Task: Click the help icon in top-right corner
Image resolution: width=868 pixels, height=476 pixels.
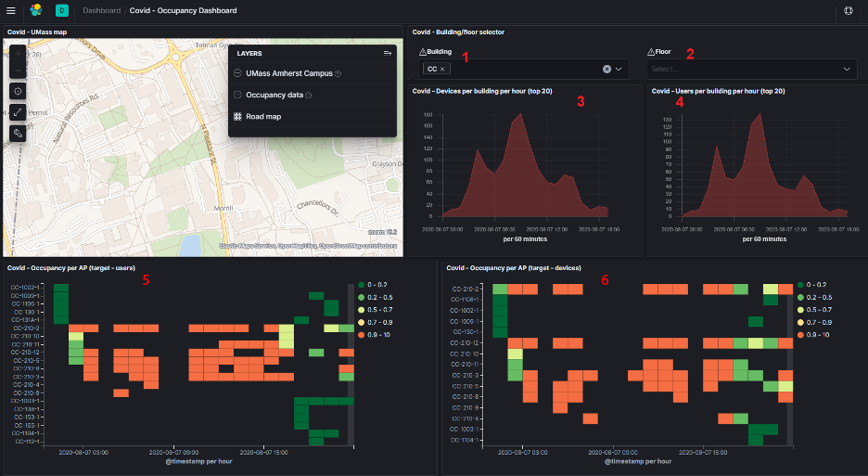Action: point(848,10)
